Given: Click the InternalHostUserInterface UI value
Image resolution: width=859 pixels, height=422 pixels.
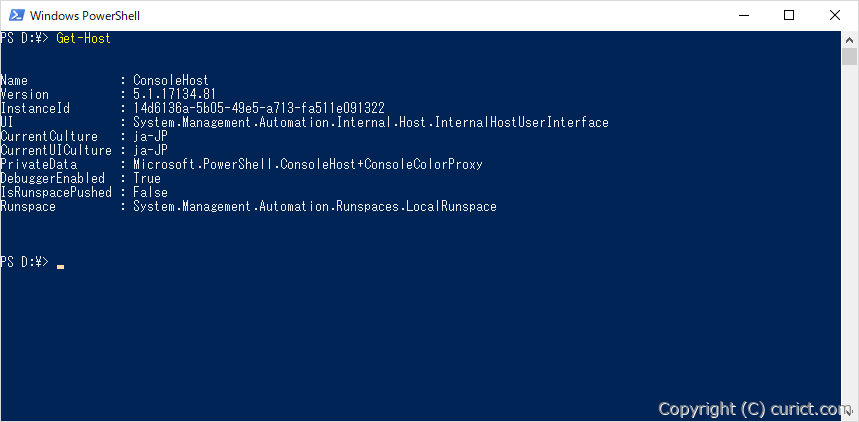Looking at the screenshot, I should click(x=371, y=122).
